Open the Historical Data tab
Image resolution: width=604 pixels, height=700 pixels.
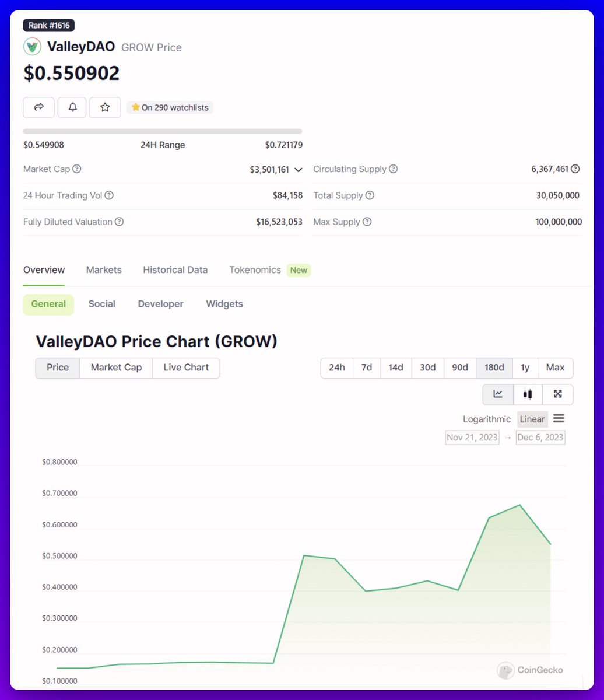175,270
